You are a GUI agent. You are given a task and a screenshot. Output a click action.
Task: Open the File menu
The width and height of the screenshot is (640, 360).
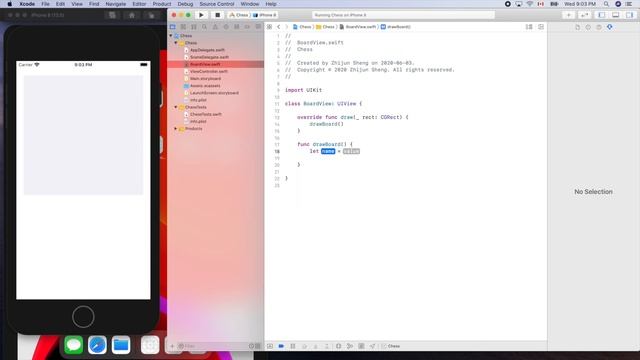click(x=45, y=4)
